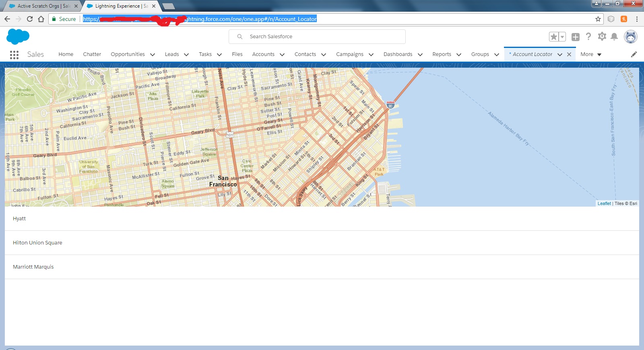This screenshot has height=350, width=644.
Task: Open the Setup gear icon
Action: pyautogui.click(x=602, y=37)
